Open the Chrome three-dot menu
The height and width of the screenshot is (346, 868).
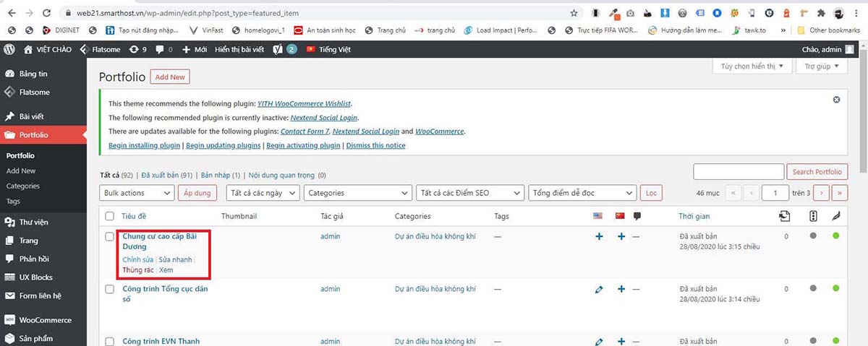click(858, 13)
